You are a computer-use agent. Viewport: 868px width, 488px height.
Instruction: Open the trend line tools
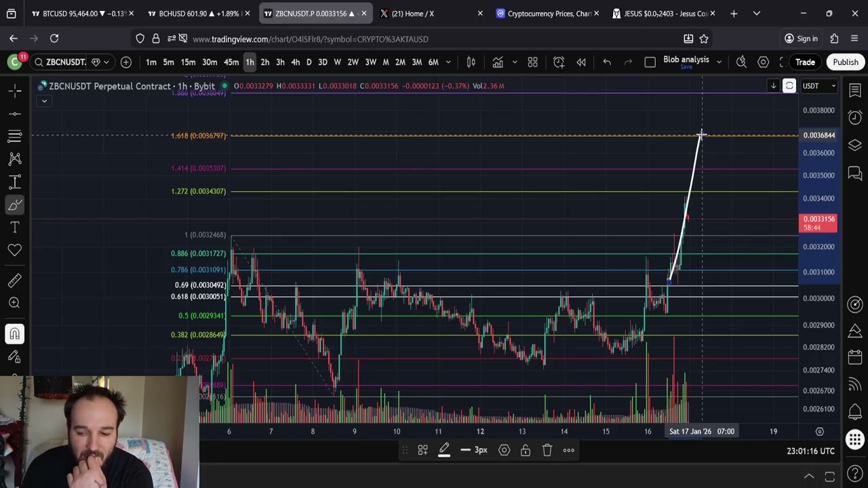pos(15,113)
